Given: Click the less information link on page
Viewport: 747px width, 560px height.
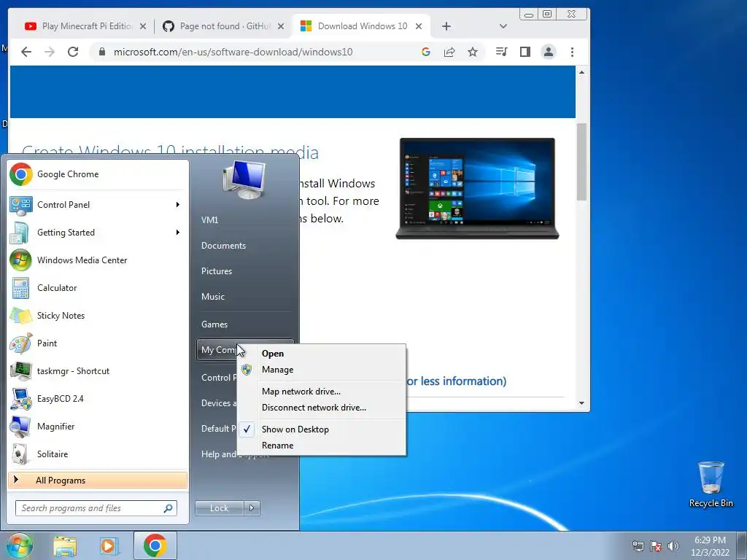Looking at the screenshot, I should point(457,381).
